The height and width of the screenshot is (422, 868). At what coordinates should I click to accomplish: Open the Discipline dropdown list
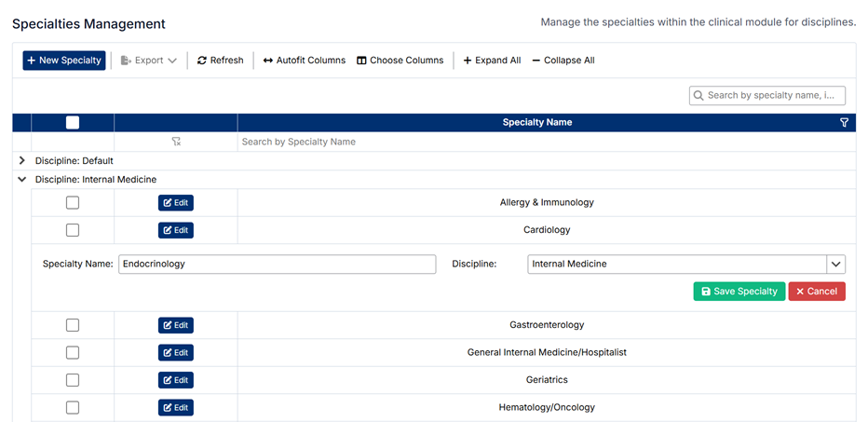coord(835,265)
